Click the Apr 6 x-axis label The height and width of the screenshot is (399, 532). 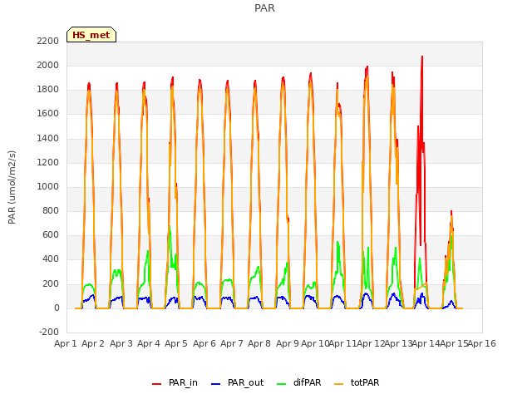click(204, 343)
